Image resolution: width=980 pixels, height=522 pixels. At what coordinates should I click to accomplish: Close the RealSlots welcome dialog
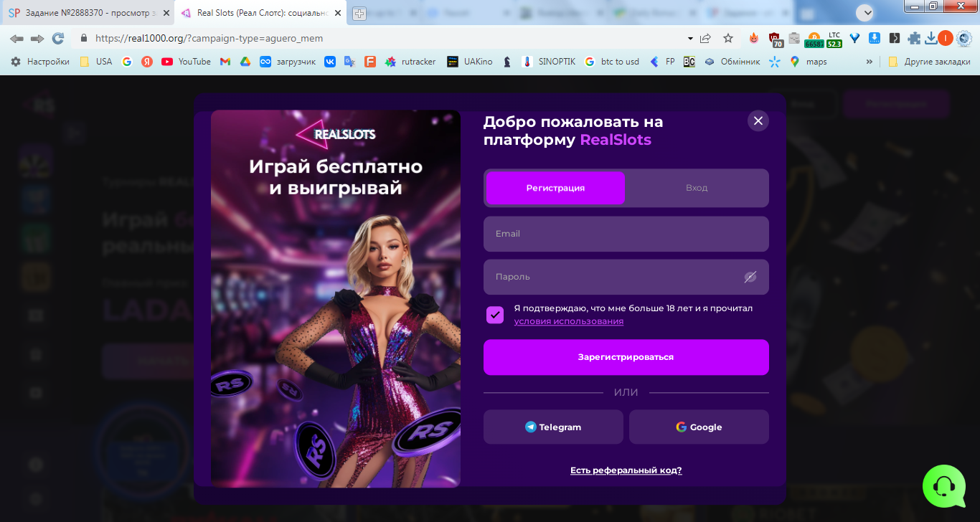758,120
